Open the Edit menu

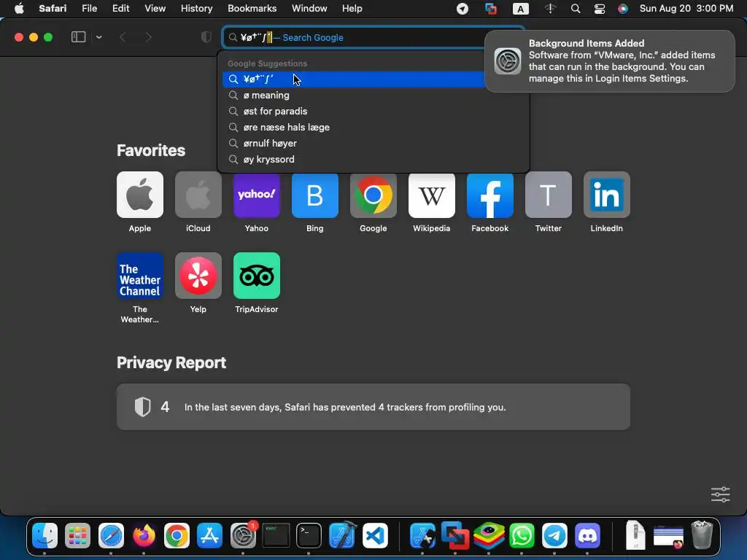coord(120,9)
